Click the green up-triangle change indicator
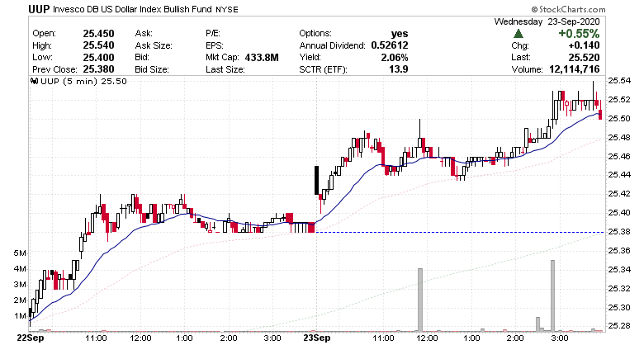This screenshot has width=644, height=345. point(519,34)
